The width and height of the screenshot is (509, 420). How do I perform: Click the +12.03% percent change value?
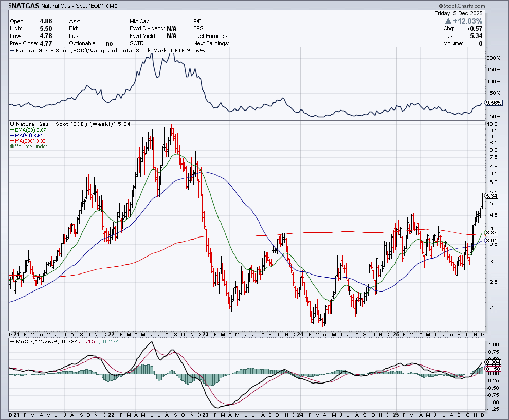pos(467,21)
